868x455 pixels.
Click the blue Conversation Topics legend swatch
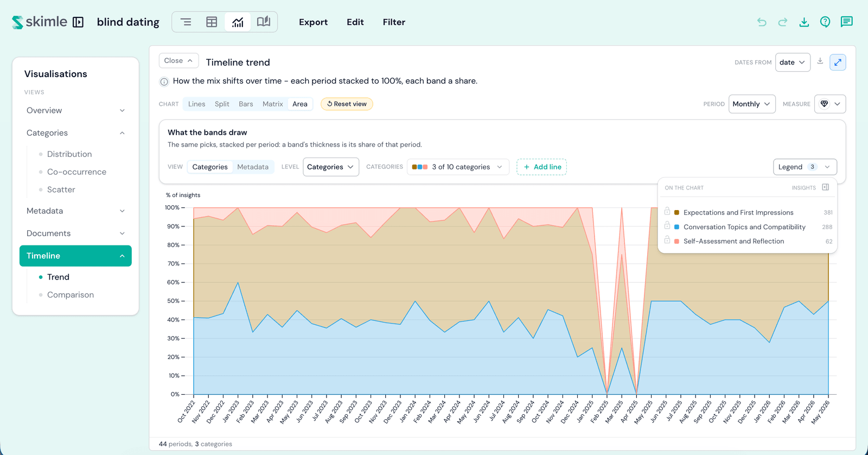[676, 227]
